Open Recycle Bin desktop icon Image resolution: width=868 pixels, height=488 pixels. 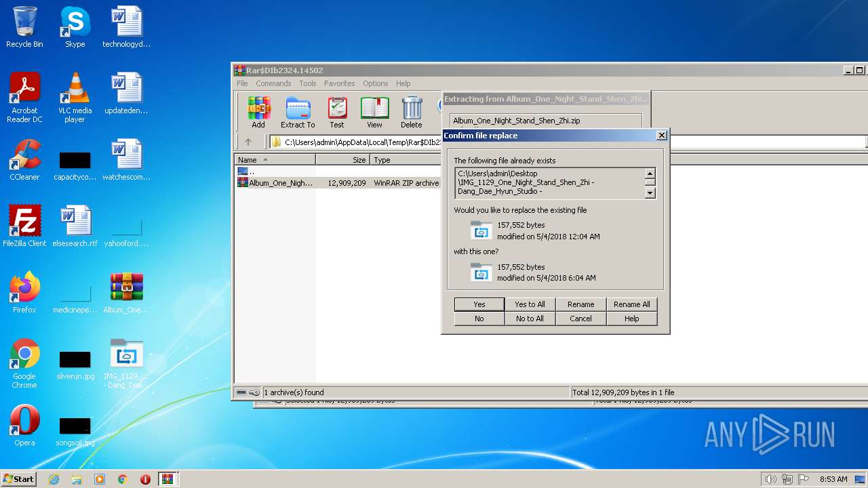click(x=24, y=27)
